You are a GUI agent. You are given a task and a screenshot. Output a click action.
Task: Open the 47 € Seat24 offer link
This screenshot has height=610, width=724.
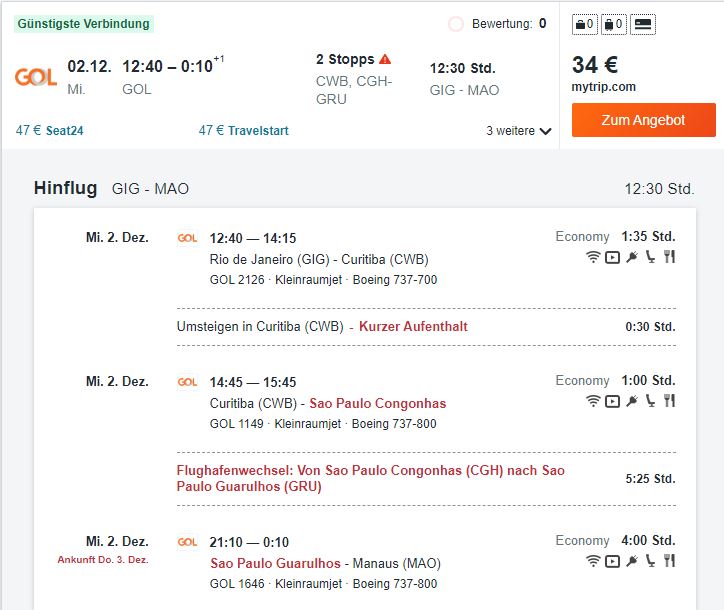(49, 131)
